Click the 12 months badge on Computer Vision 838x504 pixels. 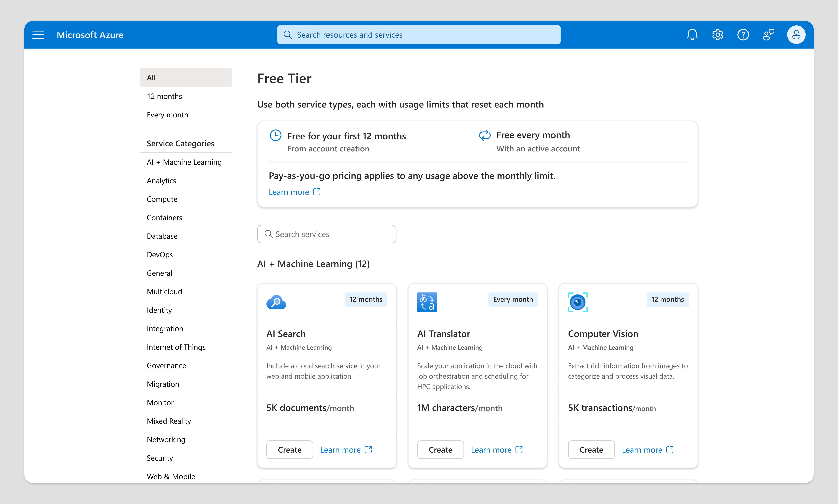(x=668, y=299)
